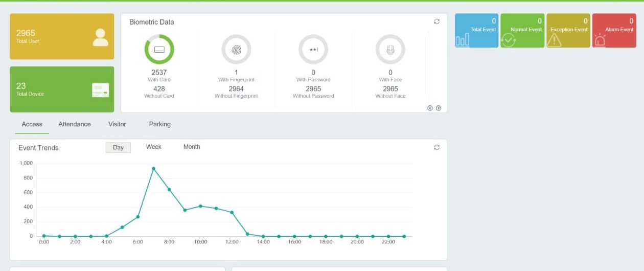Screen dimensions: 644x271
Task: Refresh the Biometric Data panel
Action: point(436,21)
